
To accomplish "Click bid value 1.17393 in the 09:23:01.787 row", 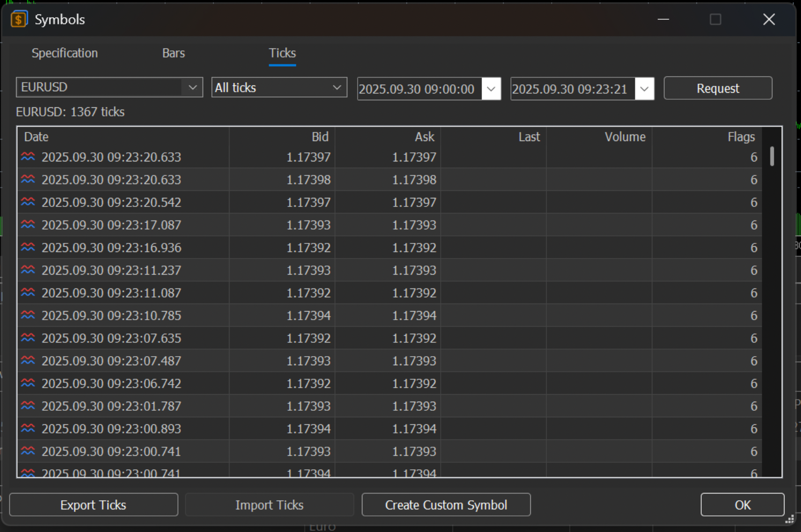I will point(308,406).
